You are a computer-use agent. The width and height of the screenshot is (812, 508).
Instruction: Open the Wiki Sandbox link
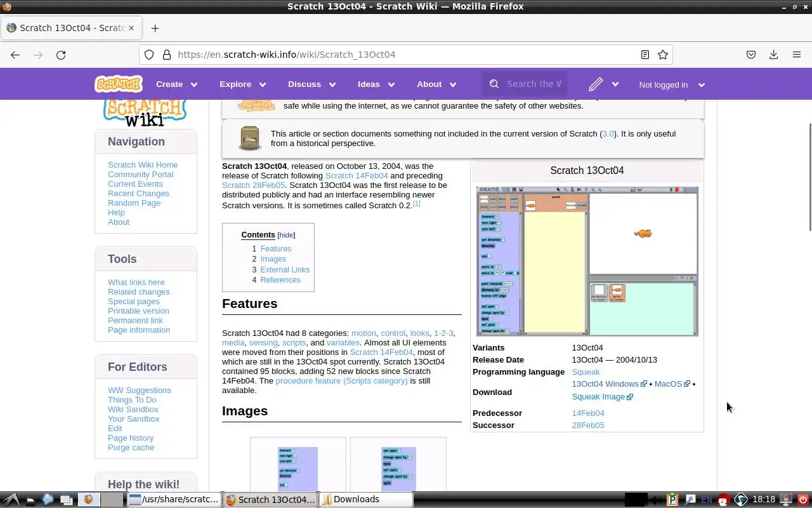133,409
